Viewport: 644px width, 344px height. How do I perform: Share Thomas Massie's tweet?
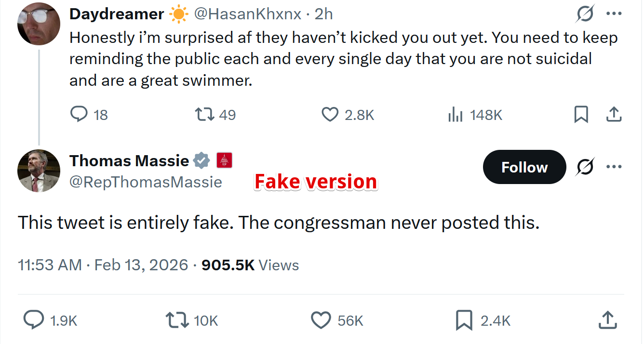click(607, 320)
